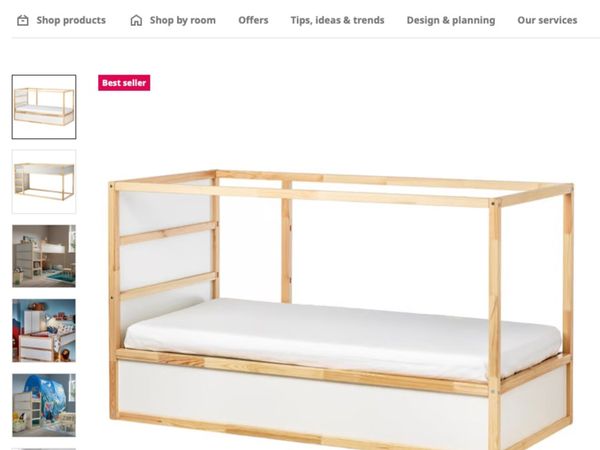The image size is (600, 450).
Task: Open the Our services section
Action: click(x=547, y=20)
